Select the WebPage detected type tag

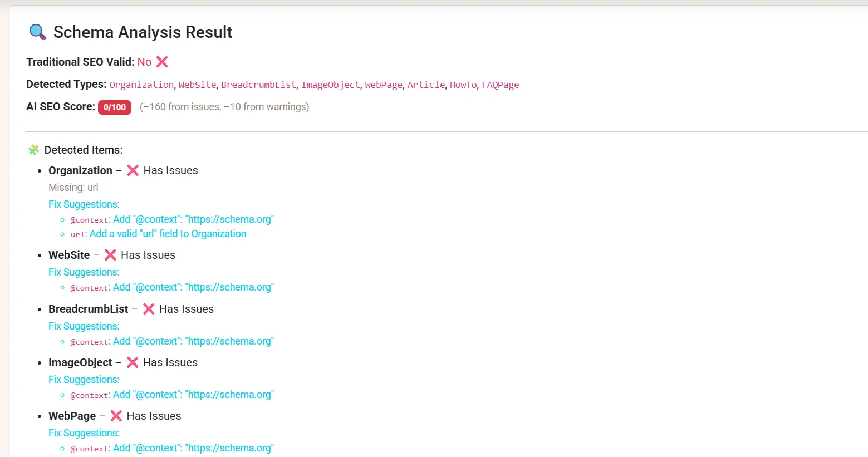384,85
